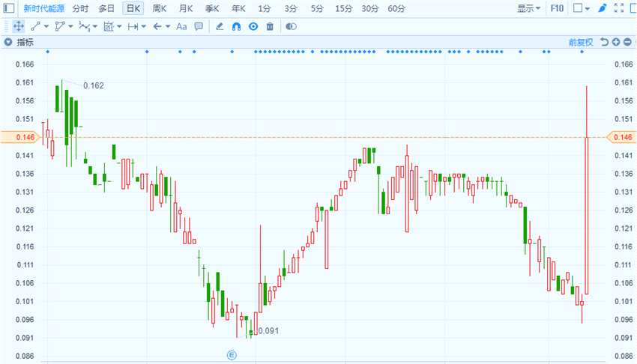
Task: Click the fullscreen expand icon
Action: tap(619, 8)
